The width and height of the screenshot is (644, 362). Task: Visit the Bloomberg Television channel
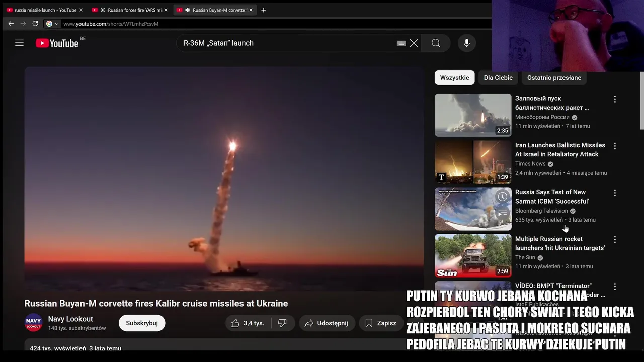tap(541, 211)
